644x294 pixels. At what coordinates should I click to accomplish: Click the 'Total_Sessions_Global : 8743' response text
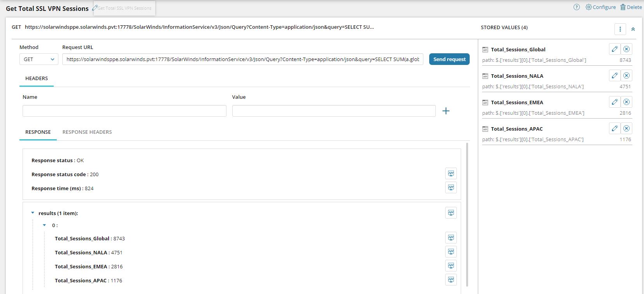pos(90,239)
